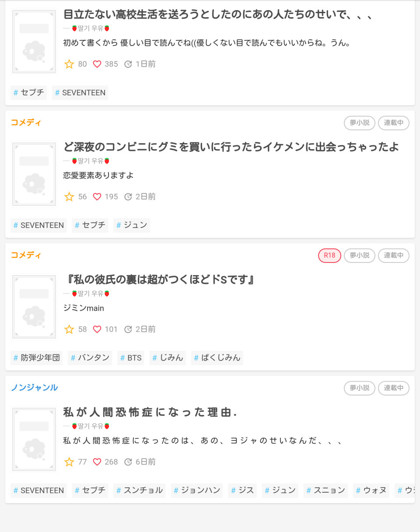
Task: Click the heart icon next to 195
Action: click(x=97, y=197)
